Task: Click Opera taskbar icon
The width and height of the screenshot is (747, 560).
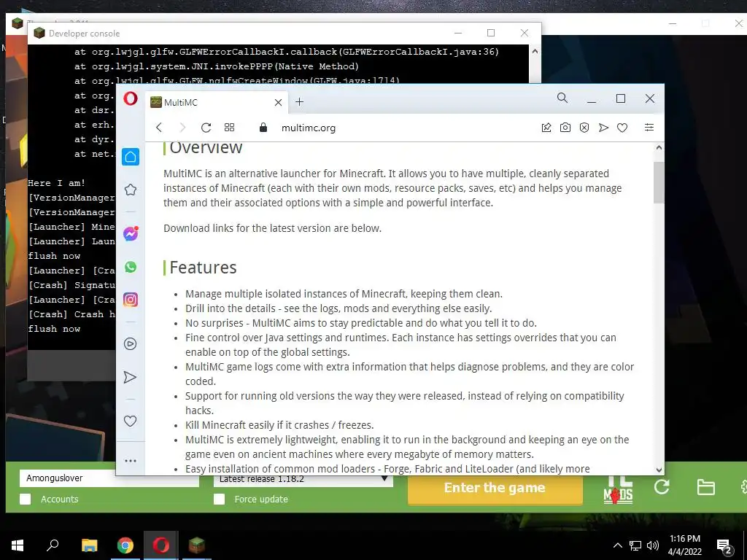Action: click(x=161, y=545)
